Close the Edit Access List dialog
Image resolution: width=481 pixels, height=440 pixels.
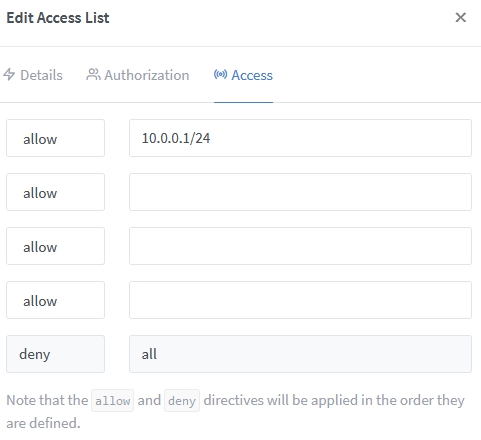pos(460,17)
